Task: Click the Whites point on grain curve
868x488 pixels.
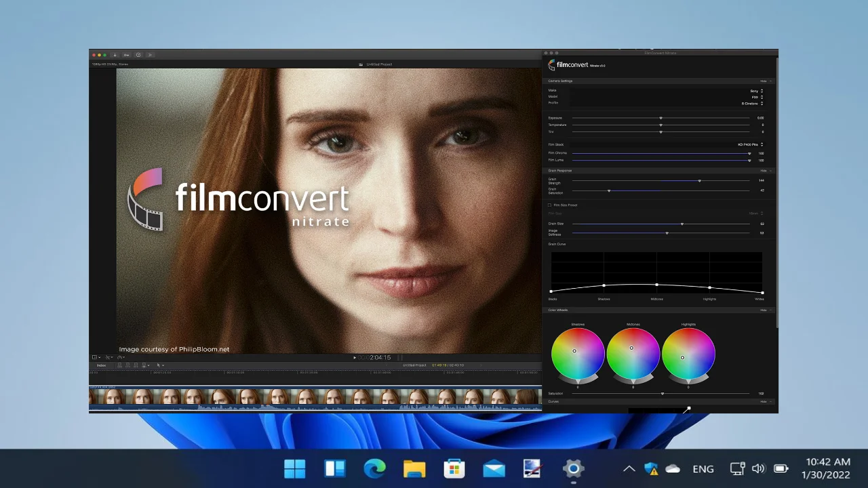Action: tap(762, 293)
